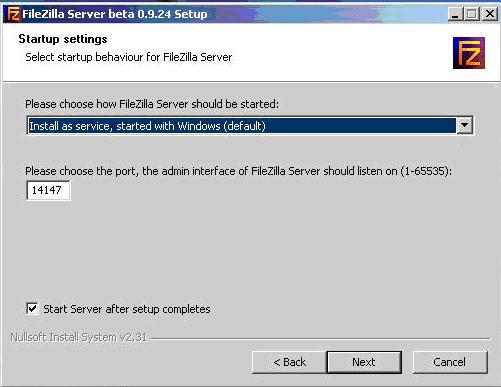Click the admin port field containing 14147
This screenshot has height=387, width=501.
[48, 190]
